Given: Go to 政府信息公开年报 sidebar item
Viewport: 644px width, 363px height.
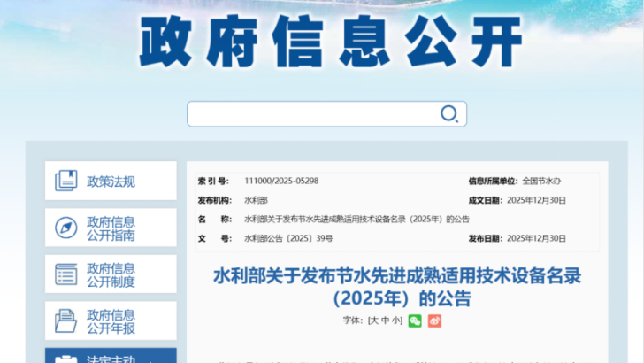Looking at the screenshot, I should click(111, 321).
